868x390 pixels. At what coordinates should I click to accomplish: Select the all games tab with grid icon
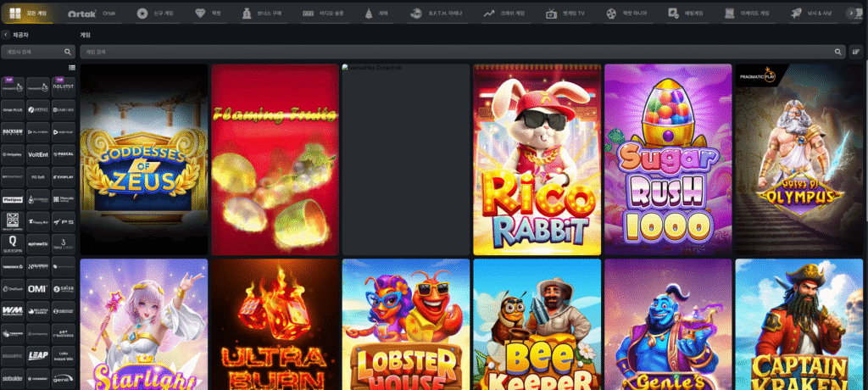[28, 14]
